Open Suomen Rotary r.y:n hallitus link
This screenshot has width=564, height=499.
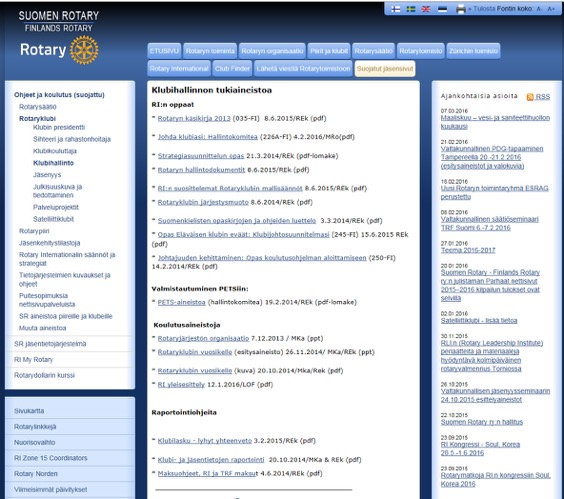click(482, 422)
